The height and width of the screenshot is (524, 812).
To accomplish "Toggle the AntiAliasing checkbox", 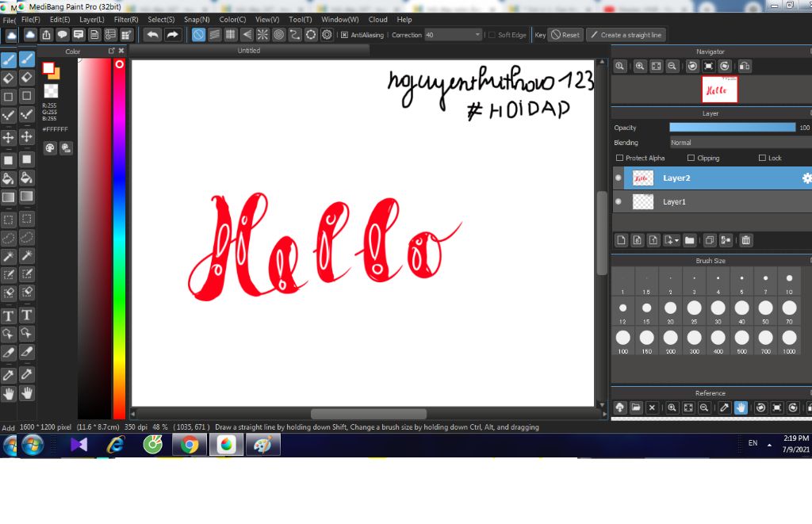I will click(x=344, y=35).
